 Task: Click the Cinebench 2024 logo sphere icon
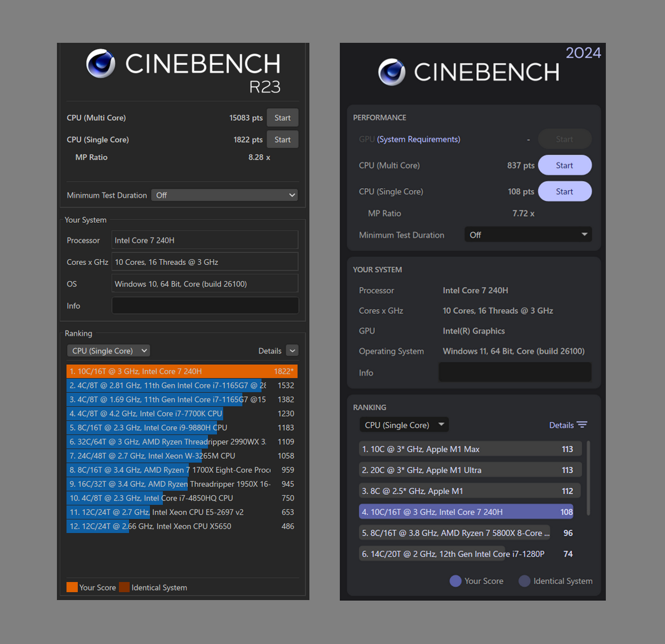(392, 72)
